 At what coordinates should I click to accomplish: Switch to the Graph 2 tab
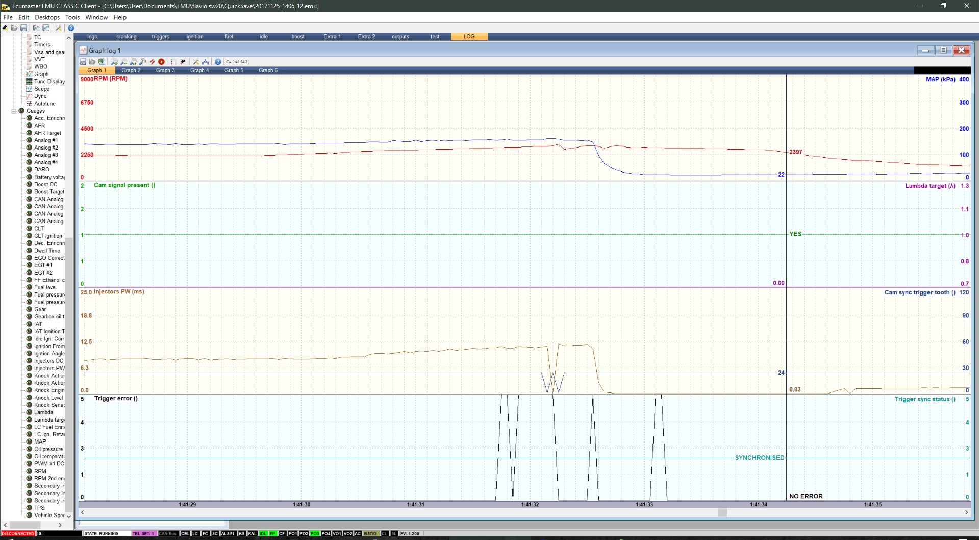[x=131, y=70]
